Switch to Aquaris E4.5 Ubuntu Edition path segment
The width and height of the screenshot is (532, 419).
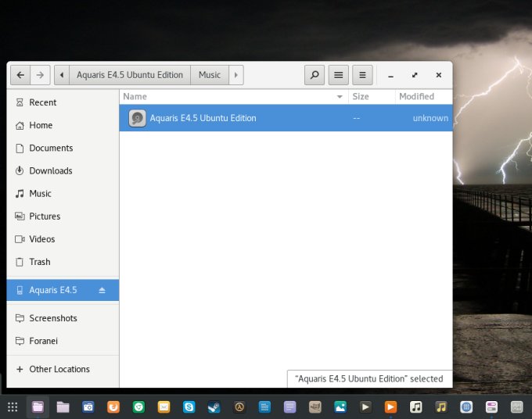pos(129,75)
